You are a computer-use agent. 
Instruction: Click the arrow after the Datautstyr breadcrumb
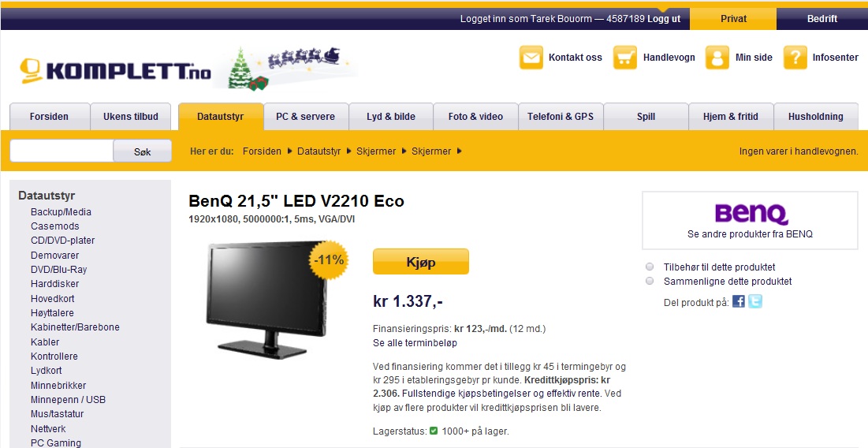[x=348, y=151]
